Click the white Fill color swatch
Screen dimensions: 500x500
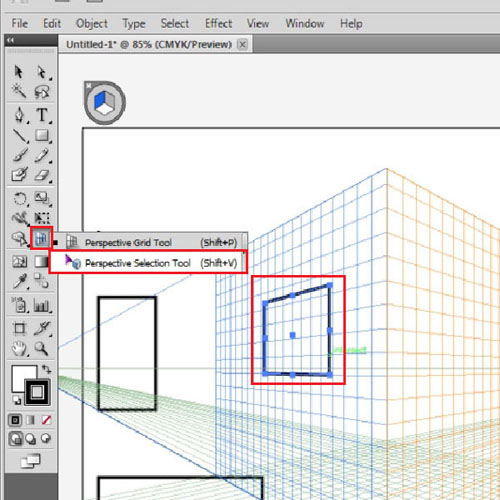tap(23, 377)
